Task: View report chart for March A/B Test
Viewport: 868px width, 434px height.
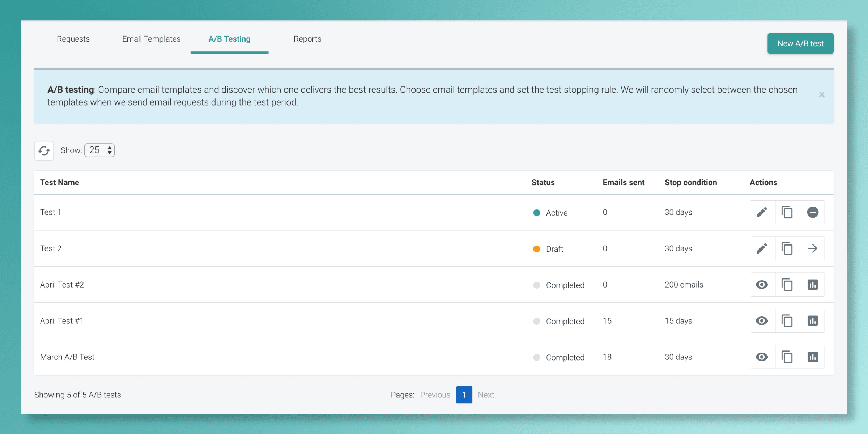Action: click(813, 357)
